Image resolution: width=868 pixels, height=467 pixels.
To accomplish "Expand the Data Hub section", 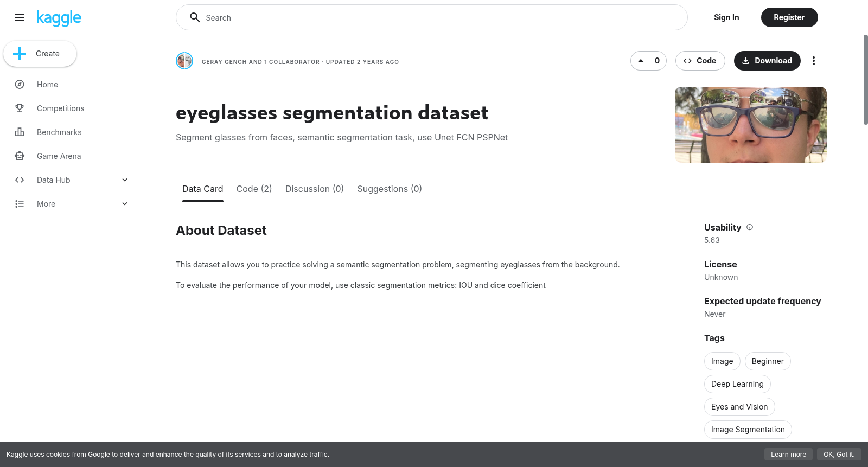I will [x=125, y=180].
